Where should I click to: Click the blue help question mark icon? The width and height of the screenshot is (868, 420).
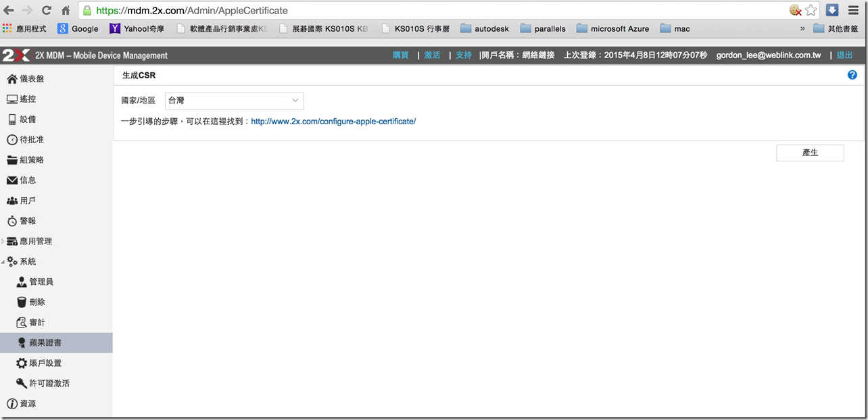point(852,75)
